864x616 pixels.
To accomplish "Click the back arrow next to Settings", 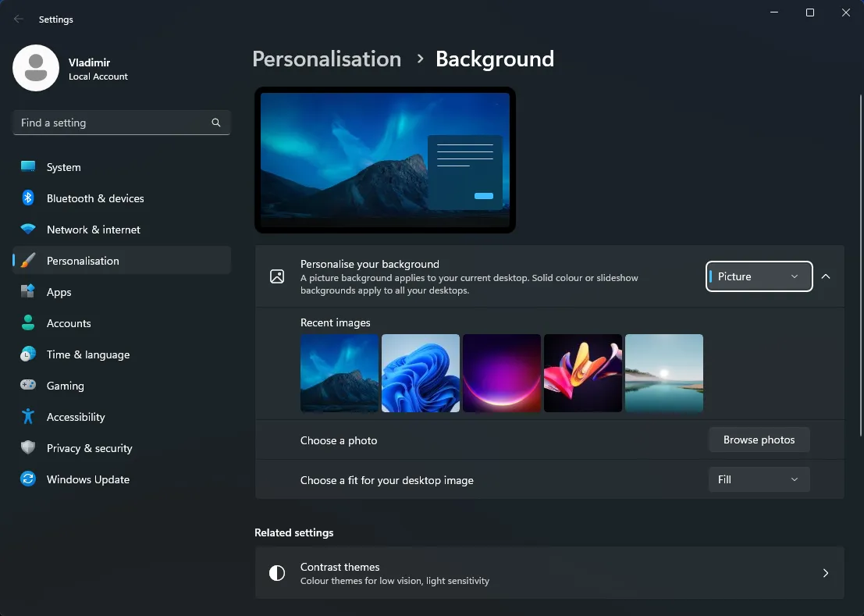I will pos(19,20).
